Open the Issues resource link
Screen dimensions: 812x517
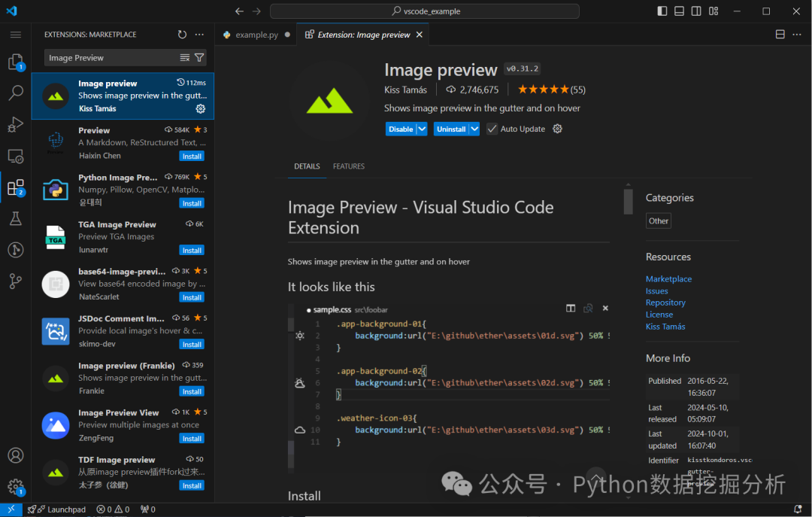click(x=656, y=291)
